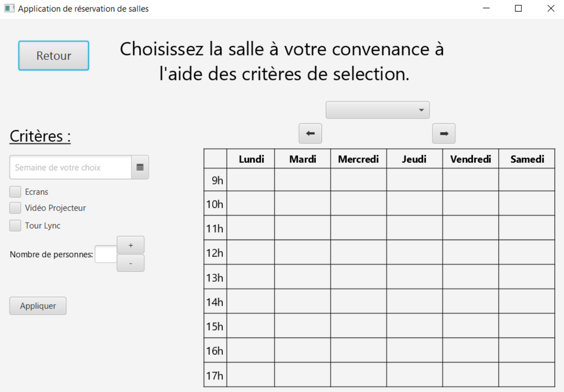Decrease number of persons with minus button
The image size is (564, 392).
coord(130,263)
